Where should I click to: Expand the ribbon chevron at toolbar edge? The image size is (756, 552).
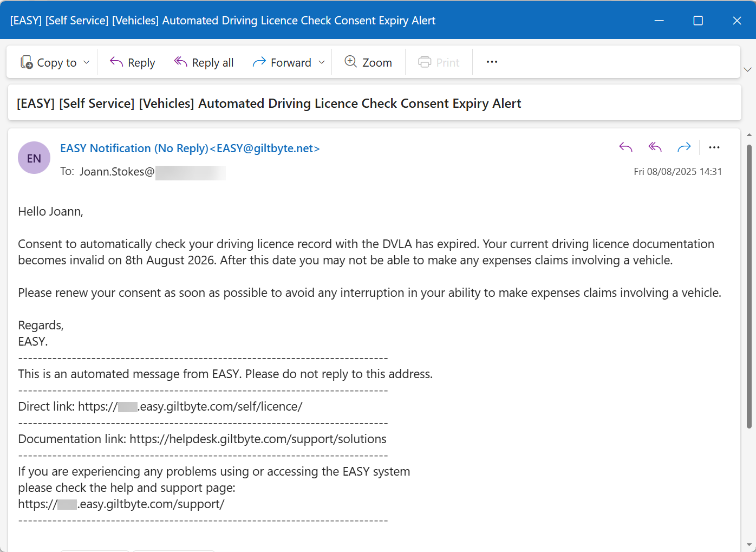coord(747,69)
